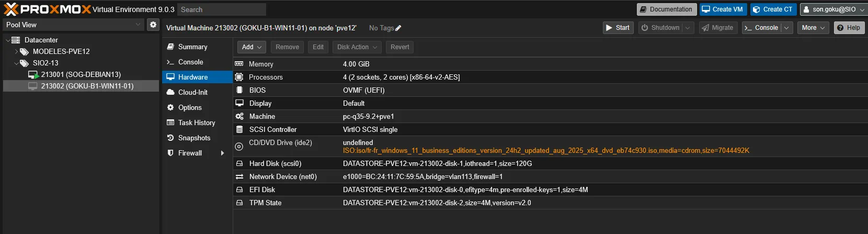This screenshot has height=234, width=868.
Task: Open the Shutdown options arrow
Action: pos(688,28)
